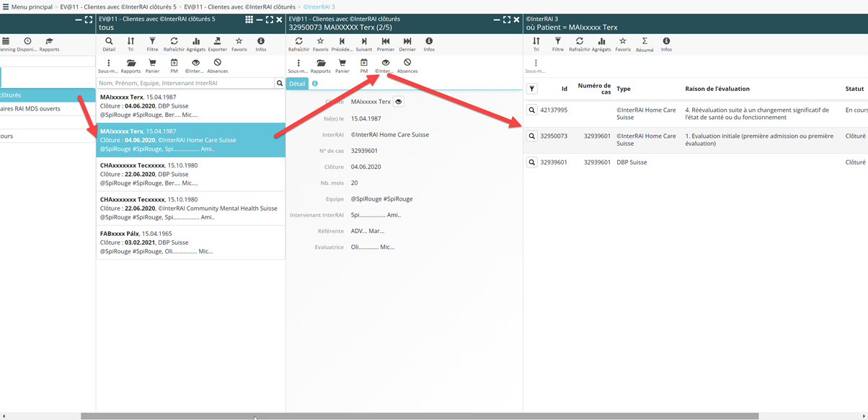This screenshot has height=420, width=868.
Task: Click Absences icon in the list panel
Action: (x=217, y=64)
